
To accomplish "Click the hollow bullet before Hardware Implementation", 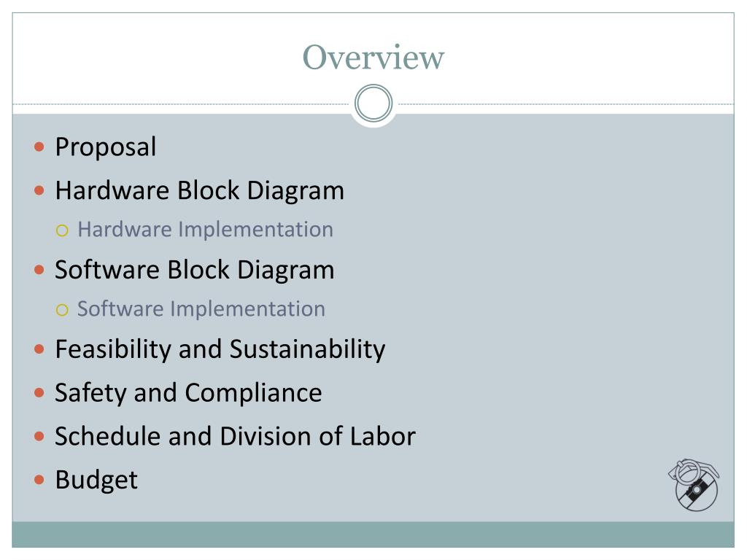I will (x=62, y=231).
